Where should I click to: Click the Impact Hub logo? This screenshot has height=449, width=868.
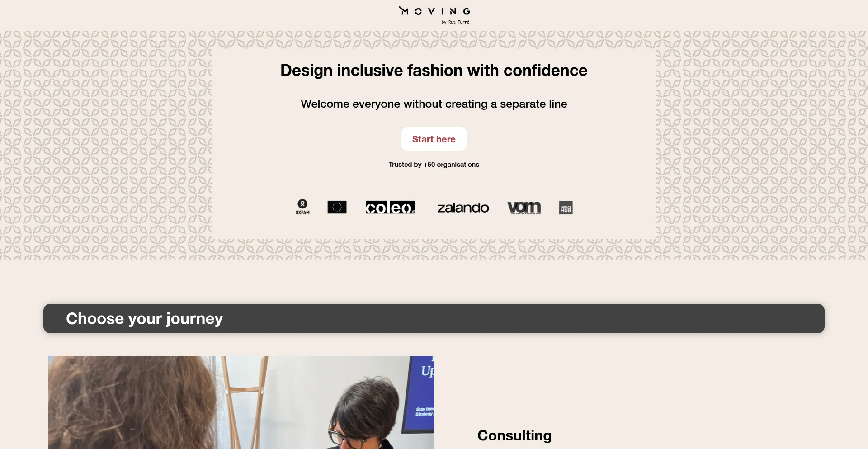566,208
